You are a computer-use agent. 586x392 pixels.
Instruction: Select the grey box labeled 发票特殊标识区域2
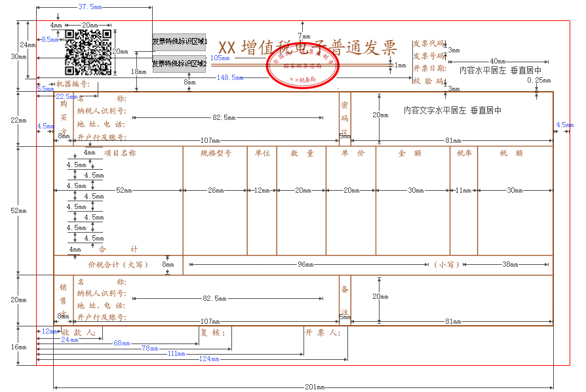click(x=179, y=64)
